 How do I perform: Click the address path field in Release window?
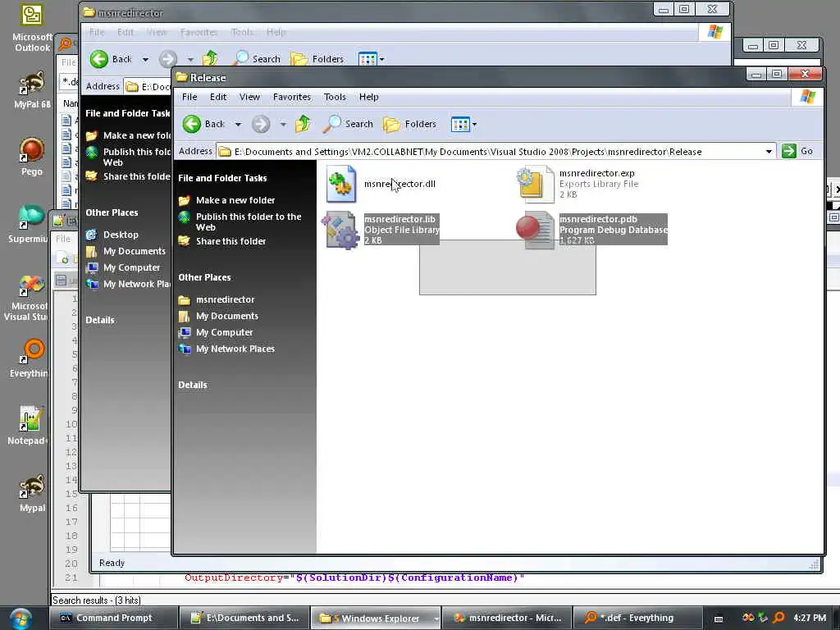490,152
